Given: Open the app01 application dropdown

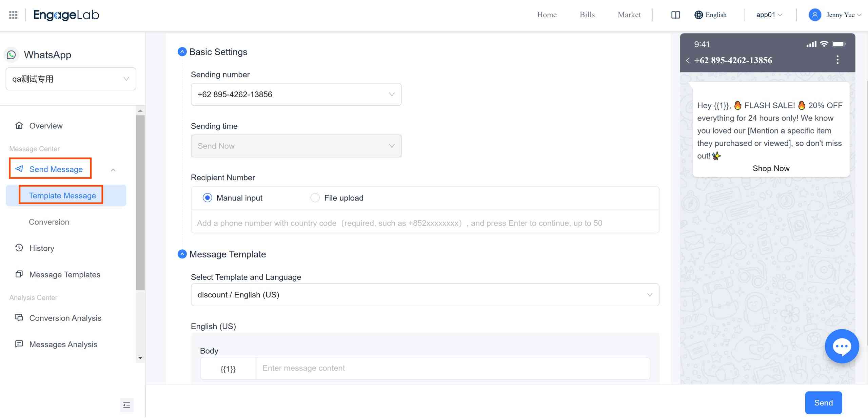Looking at the screenshot, I should click(x=769, y=15).
